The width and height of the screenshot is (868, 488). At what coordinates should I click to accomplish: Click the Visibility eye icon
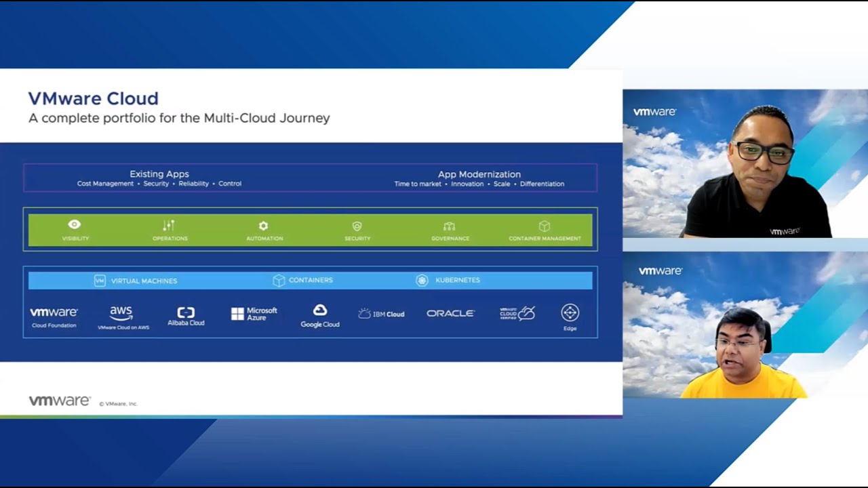point(75,224)
